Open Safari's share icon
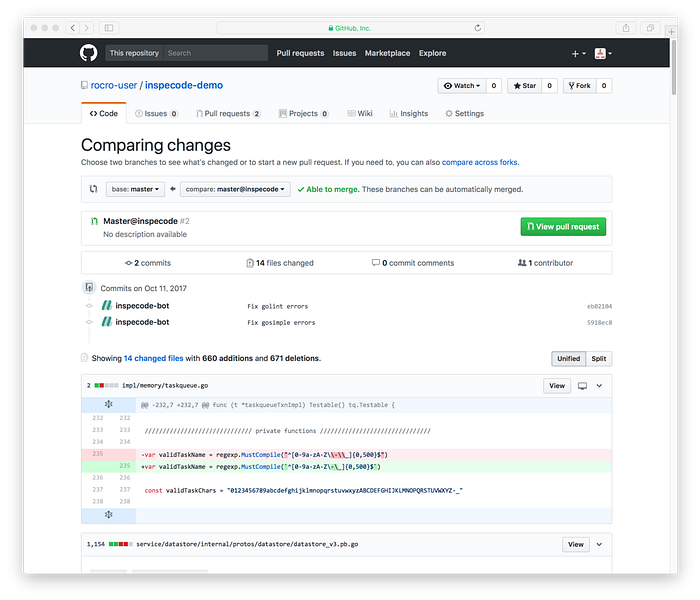The image size is (700, 600). [626, 28]
